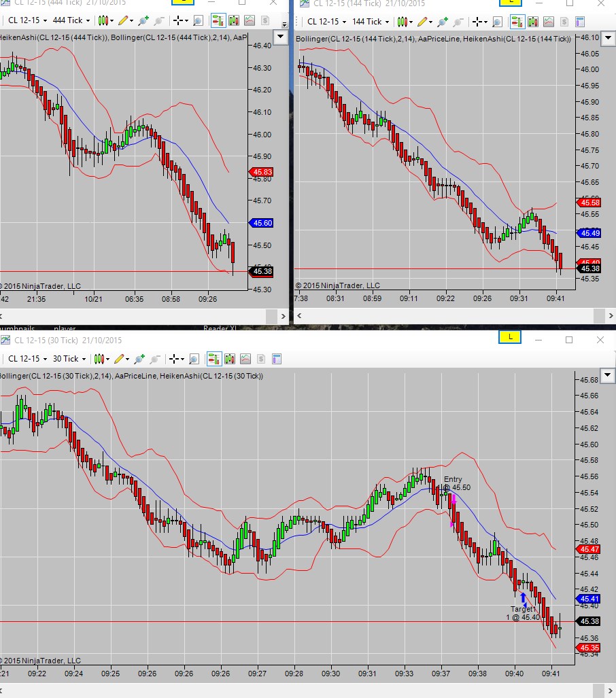Open the 444 Tick interval dropdown

click(71, 20)
